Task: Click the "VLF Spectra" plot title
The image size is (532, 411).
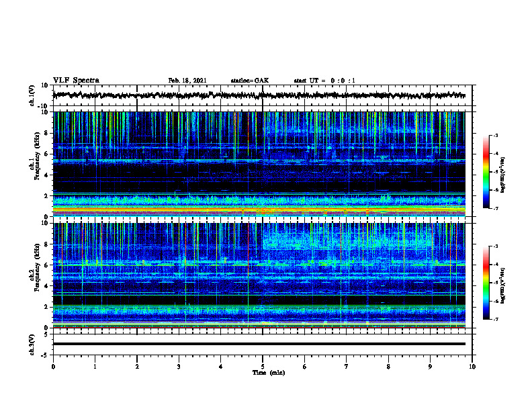Action: (x=77, y=81)
